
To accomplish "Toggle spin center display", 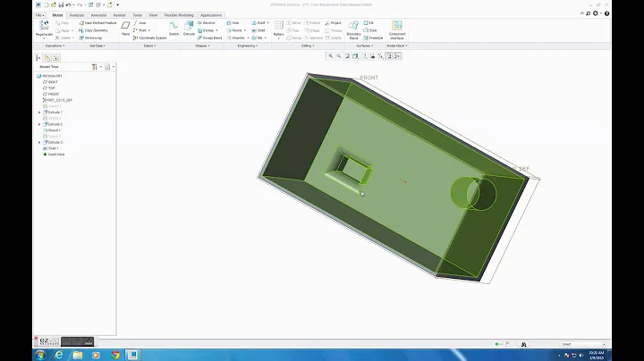I will click(397, 56).
